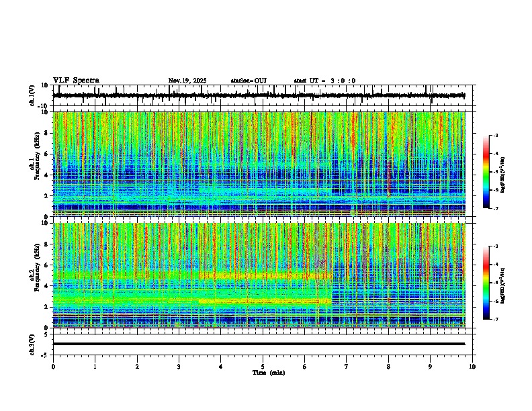Viewport: 532px width, 411px height.
Task: Click the "Time (min)" axis label
Action: tap(269, 373)
